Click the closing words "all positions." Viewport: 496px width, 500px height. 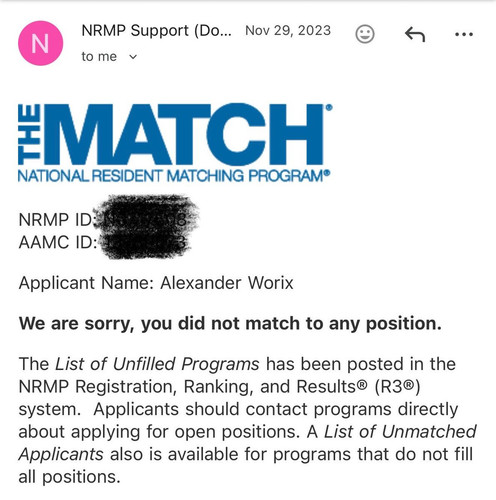pos(69,477)
